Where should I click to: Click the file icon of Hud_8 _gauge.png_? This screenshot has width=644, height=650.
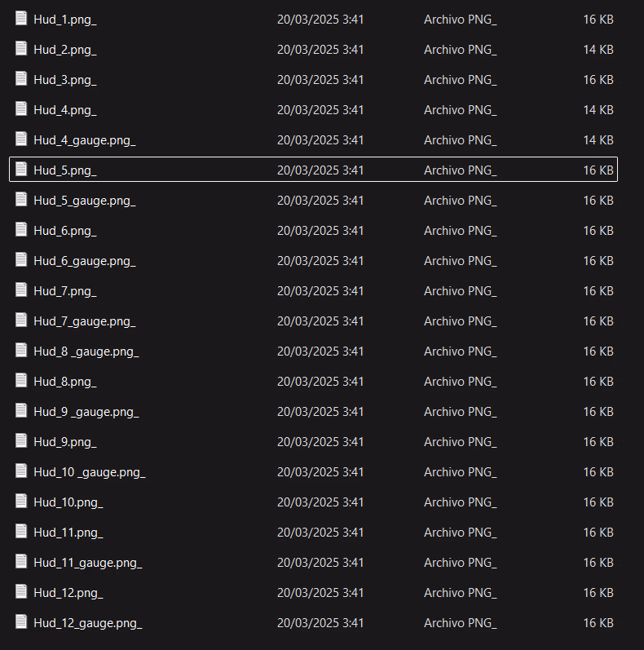[21, 350]
